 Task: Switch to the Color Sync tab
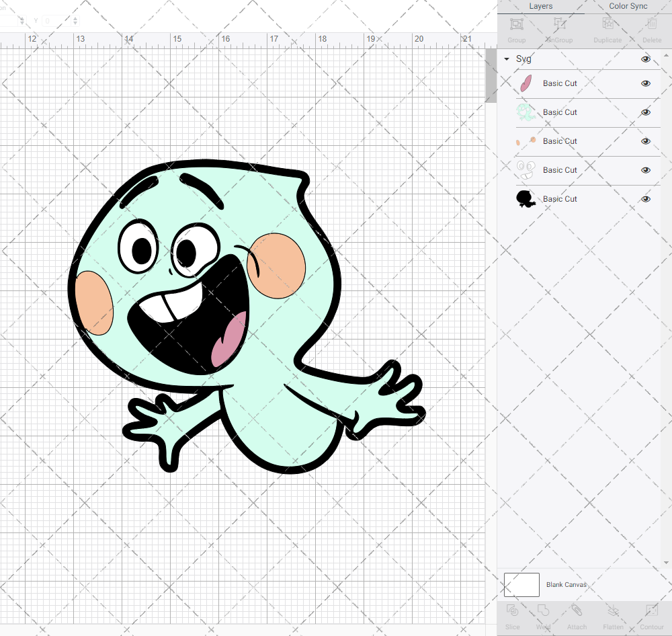628,7
